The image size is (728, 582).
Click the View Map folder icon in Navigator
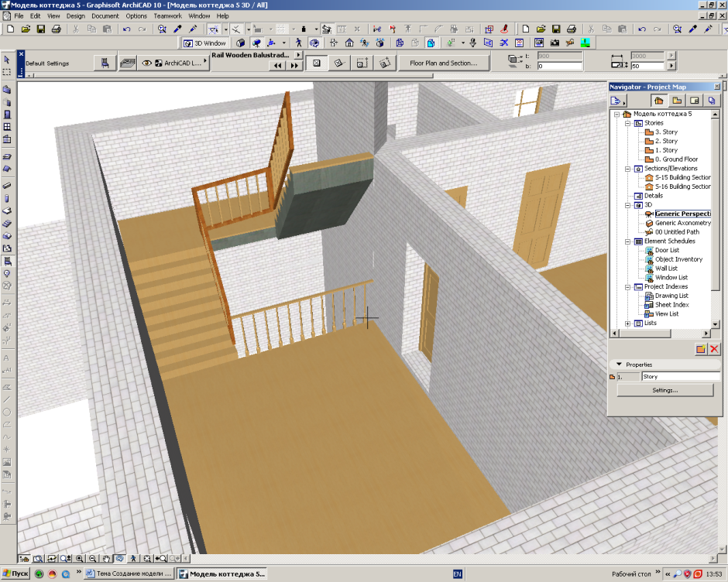coord(677,101)
